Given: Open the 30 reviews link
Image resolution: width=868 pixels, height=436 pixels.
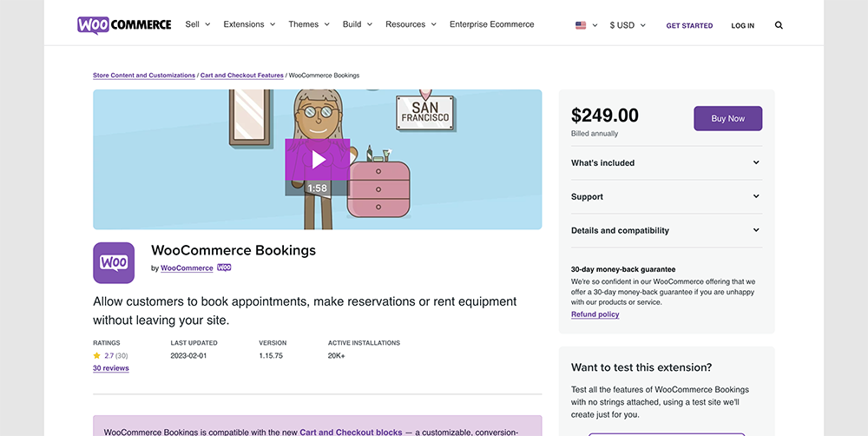Looking at the screenshot, I should tap(111, 368).
